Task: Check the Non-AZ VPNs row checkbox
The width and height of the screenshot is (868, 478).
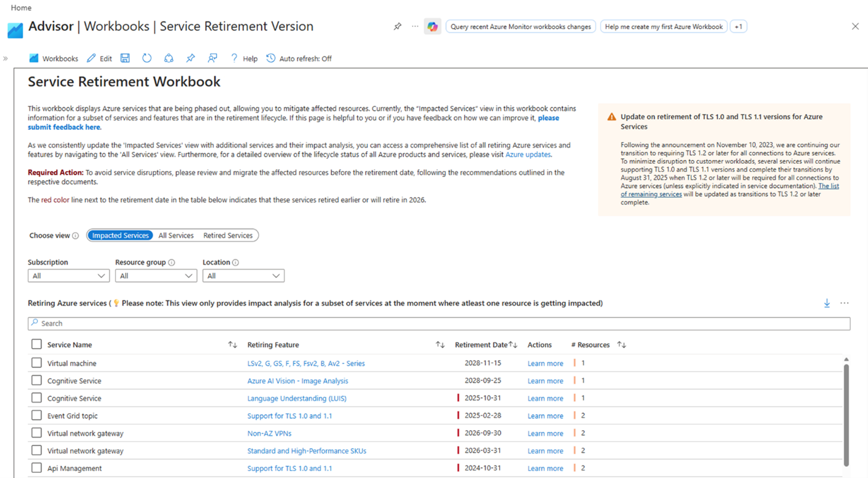Action: [36, 433]
